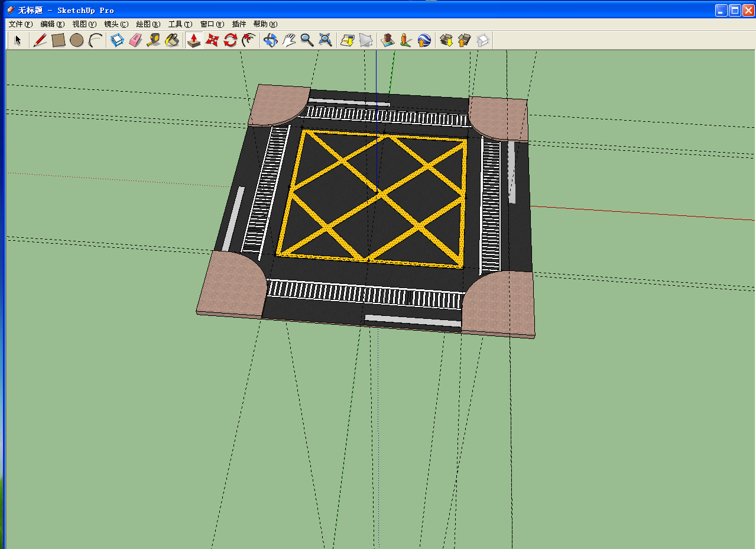Choose the Paint Bucket tool

(172, 40)
